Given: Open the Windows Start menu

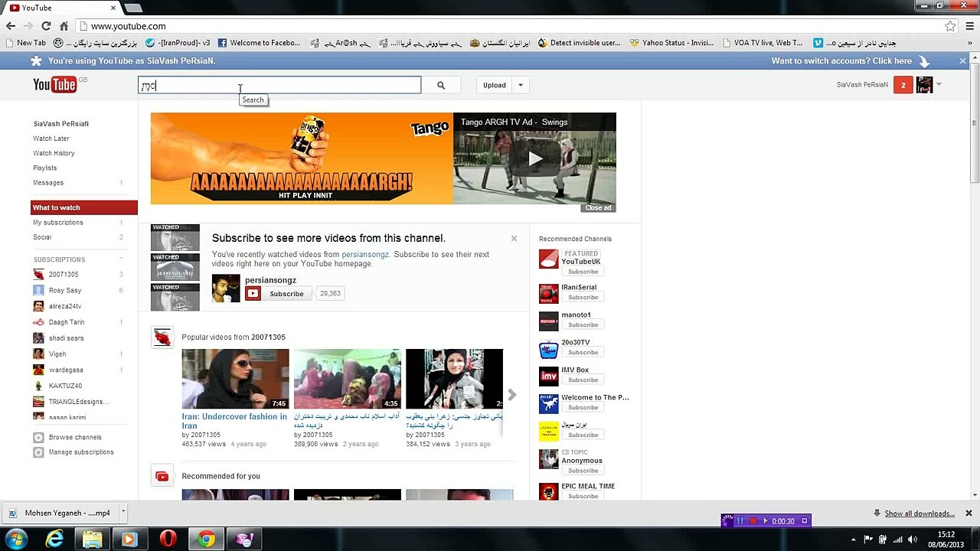Looking at the screenshot, I should tap(16, 539).
